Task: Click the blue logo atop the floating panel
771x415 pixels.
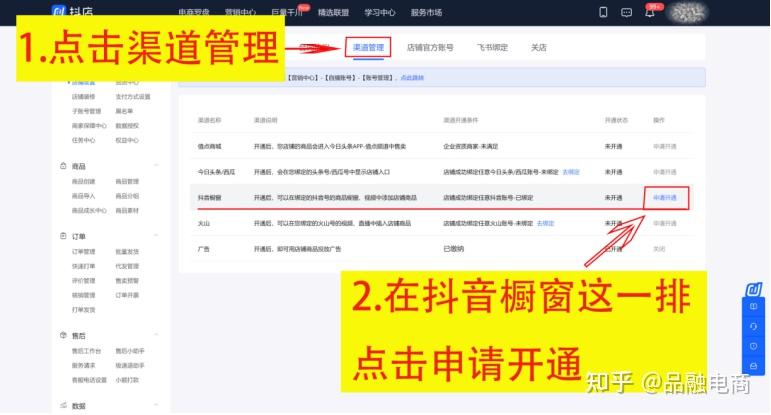Action: pos(753,290)
